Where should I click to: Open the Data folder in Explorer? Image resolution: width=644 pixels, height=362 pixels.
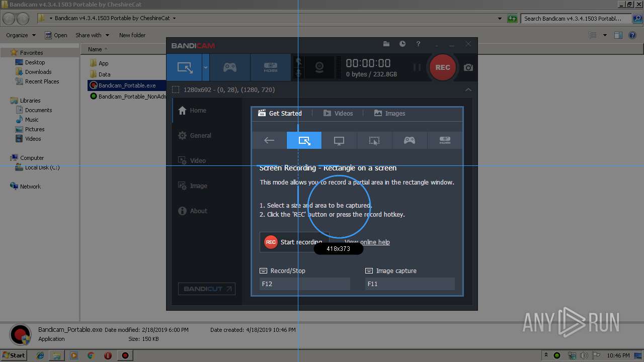coord(100,74)
